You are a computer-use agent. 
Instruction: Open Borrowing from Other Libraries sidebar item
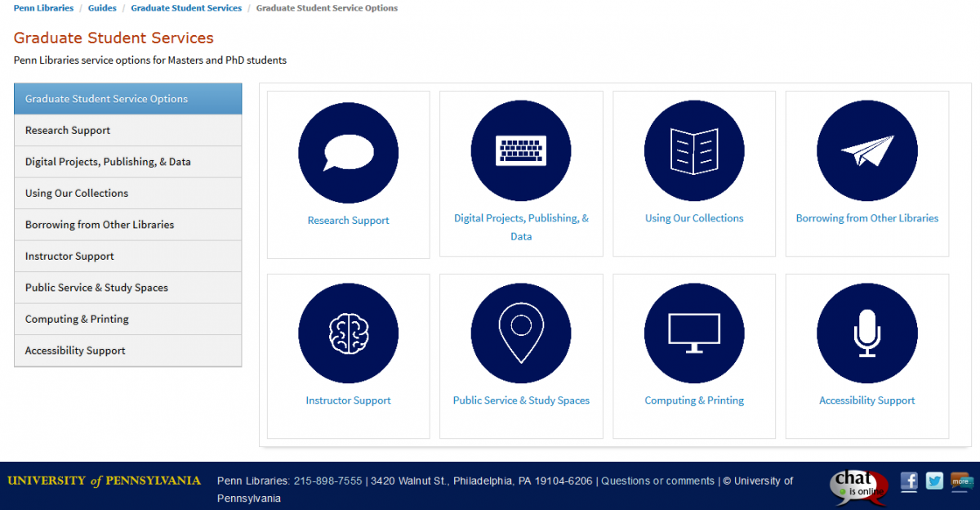pos(128,225)
